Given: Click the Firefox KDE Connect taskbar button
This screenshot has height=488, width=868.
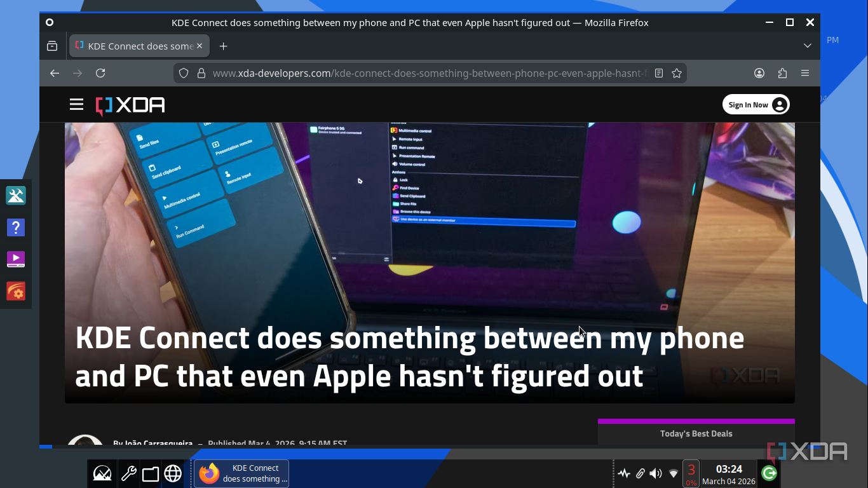Looking at the screenshot, I should pos(241,473).
